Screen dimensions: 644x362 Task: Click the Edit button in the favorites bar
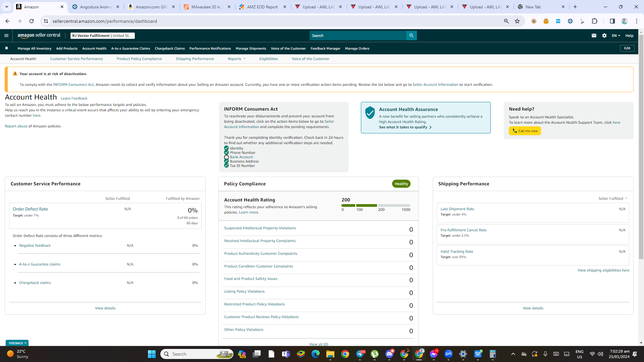coord(627,48)
